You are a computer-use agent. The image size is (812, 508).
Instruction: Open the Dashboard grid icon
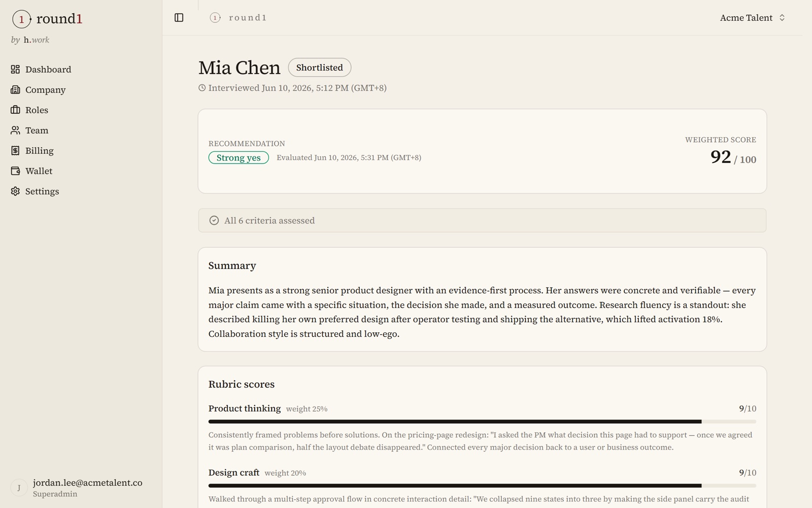(x=15, y=69)
